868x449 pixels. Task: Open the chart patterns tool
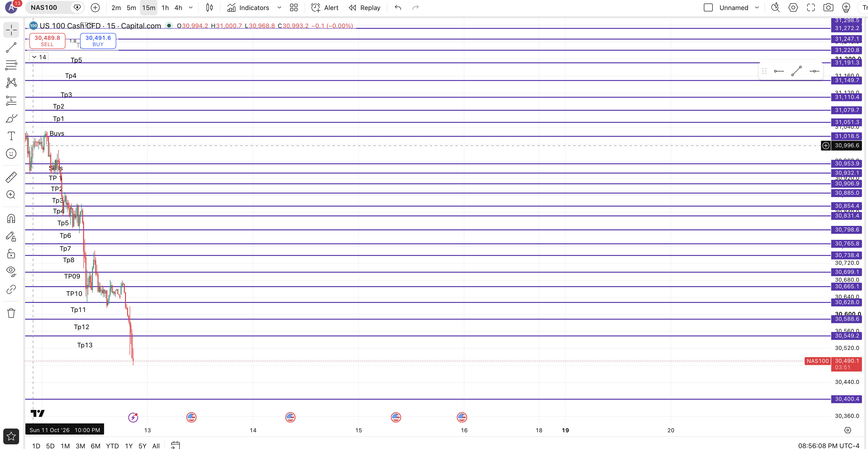click(x=11, y=83)
